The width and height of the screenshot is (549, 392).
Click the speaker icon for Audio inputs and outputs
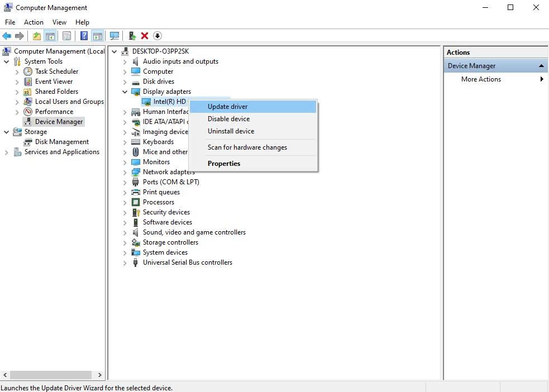[136, 61]
